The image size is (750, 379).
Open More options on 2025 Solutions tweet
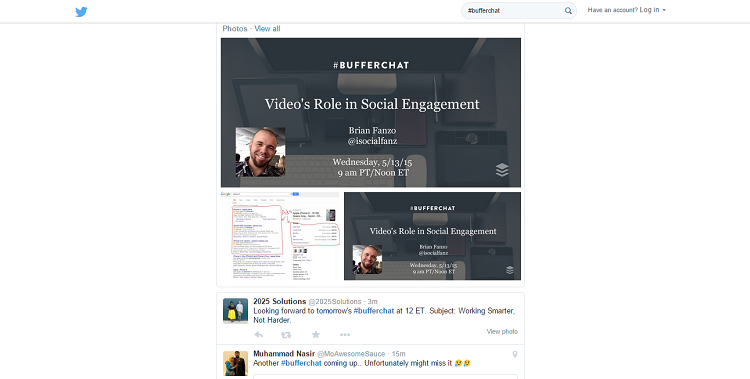345,335
